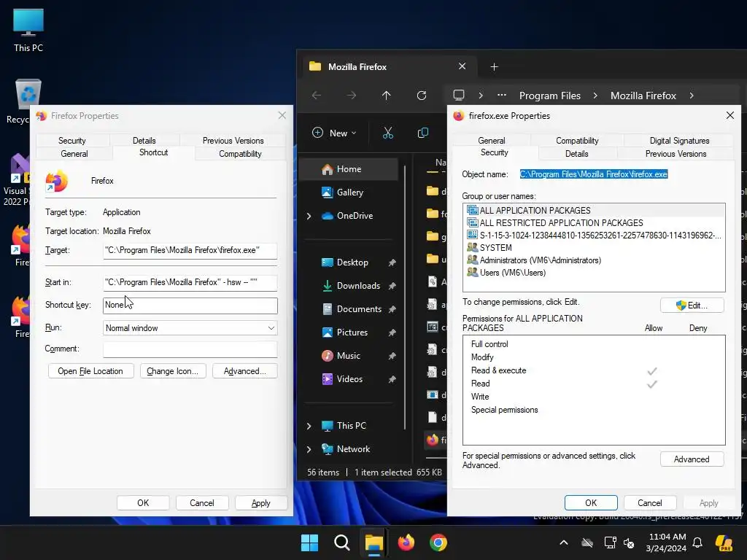Click network tray icon
This screenshot has height=560, width=747.
pos(611,542)
